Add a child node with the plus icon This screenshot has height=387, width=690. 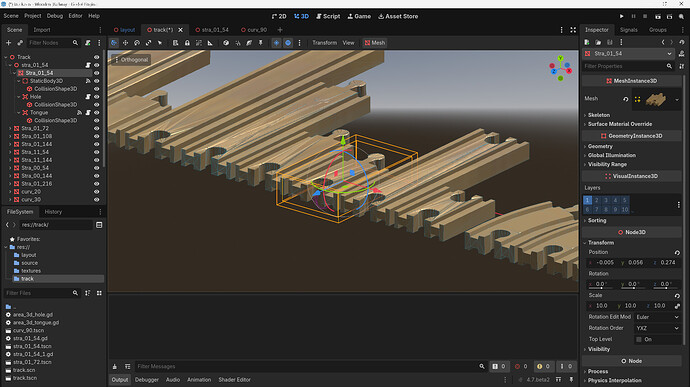[8, 43]
